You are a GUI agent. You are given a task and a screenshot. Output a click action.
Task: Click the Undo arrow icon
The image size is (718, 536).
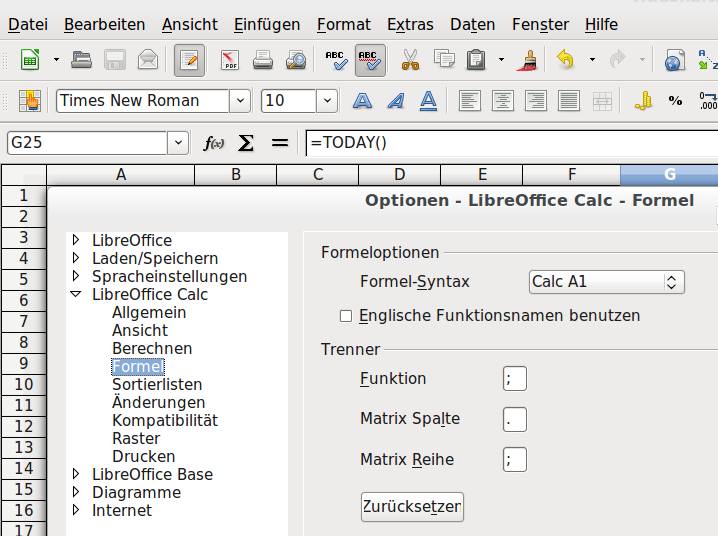(x=566, y=60)
